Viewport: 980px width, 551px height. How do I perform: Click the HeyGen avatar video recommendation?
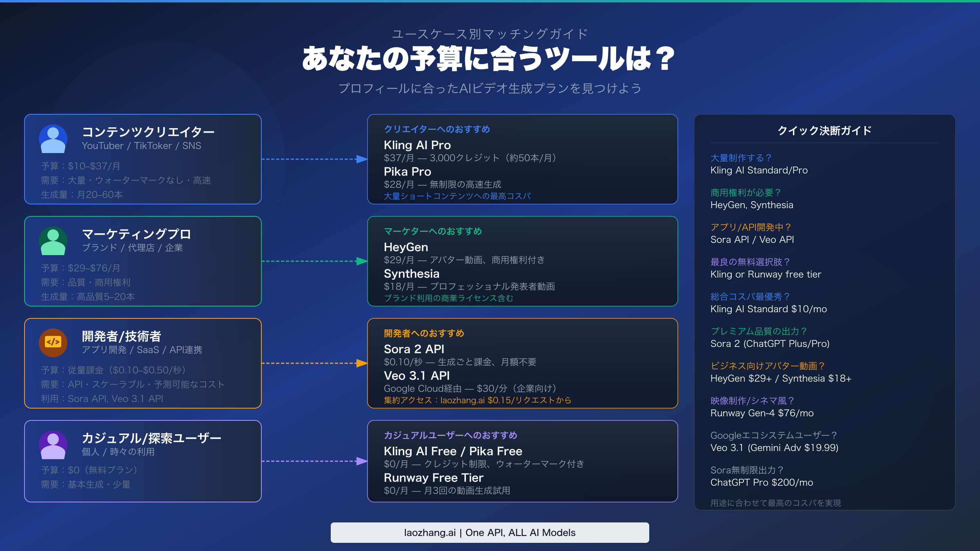click(x=405, y=247)
